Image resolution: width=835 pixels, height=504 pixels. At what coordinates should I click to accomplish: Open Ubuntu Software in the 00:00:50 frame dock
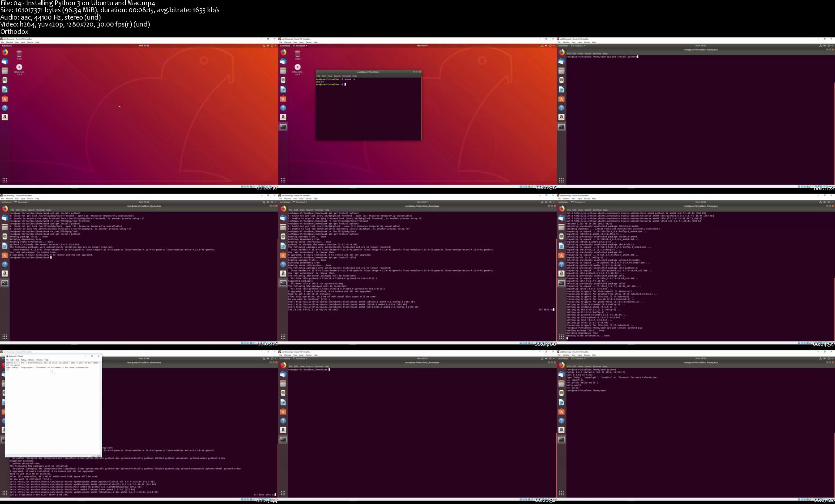pos(5,99)
